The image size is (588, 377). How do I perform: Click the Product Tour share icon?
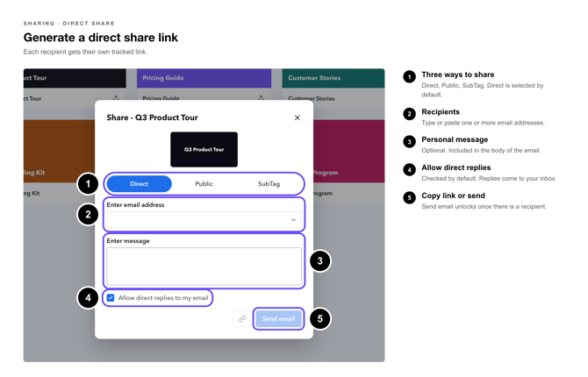click(x=116, y=98)
